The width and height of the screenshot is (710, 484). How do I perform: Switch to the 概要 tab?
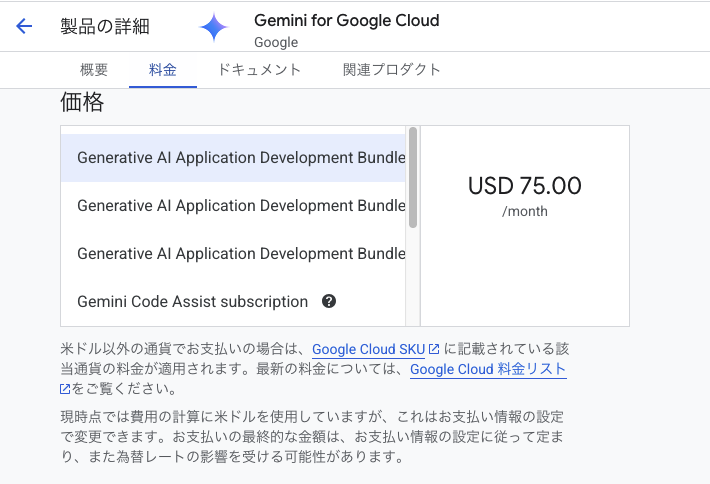[x=94, y=70]
